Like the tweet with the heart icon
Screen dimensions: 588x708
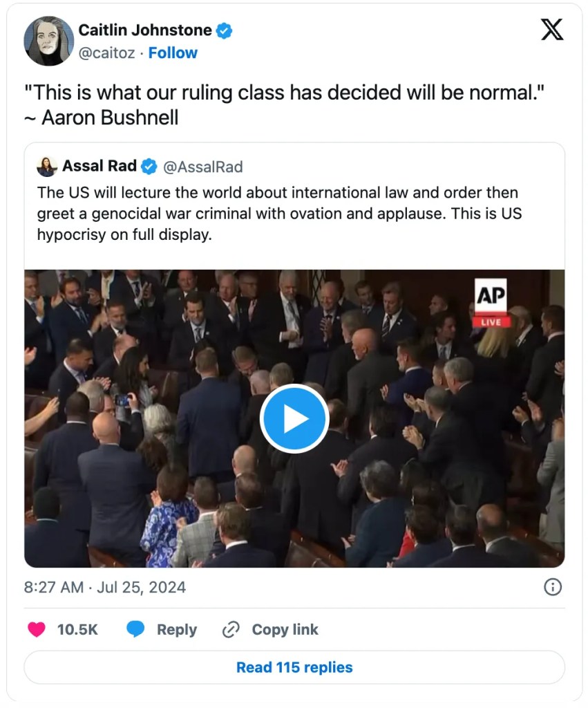coord(36,629)
